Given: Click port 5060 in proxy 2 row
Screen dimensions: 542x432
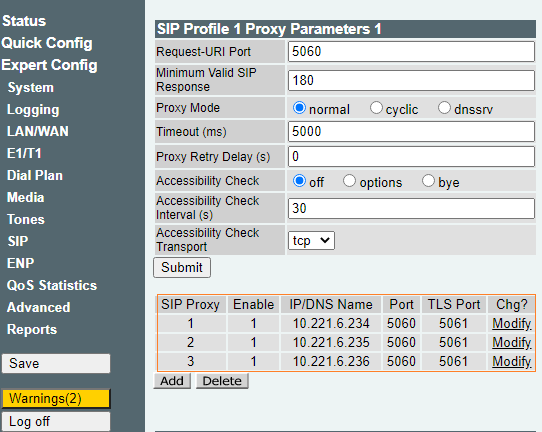Looking at the screenshot, I should pyautogui.click(x=401, y=342).
